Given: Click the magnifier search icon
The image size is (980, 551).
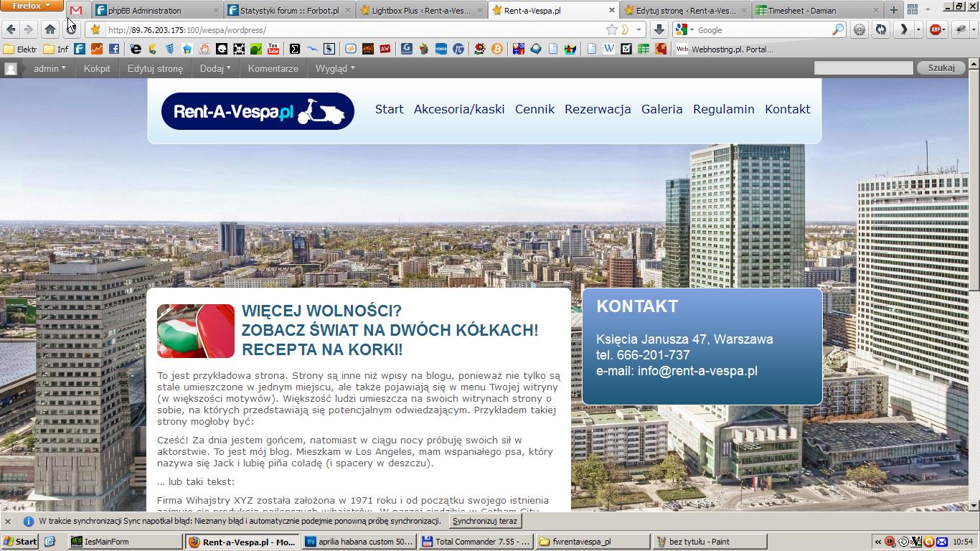Looking at the screenshot, I should coord(838,29).
